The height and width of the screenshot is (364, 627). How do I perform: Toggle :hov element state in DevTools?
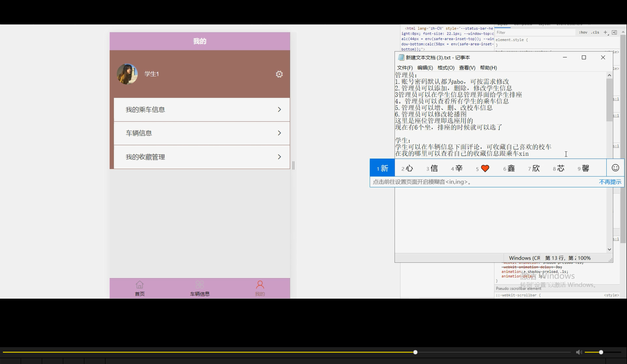(583, 32)
